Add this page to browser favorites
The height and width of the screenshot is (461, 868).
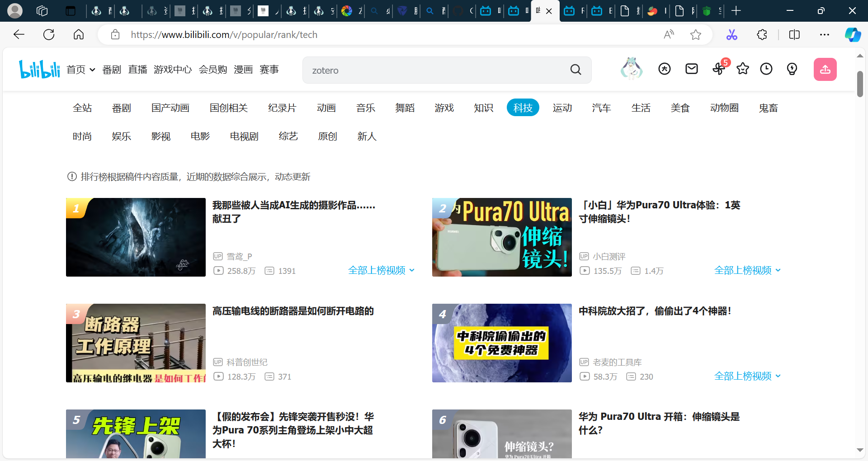[x=695, y=34]
